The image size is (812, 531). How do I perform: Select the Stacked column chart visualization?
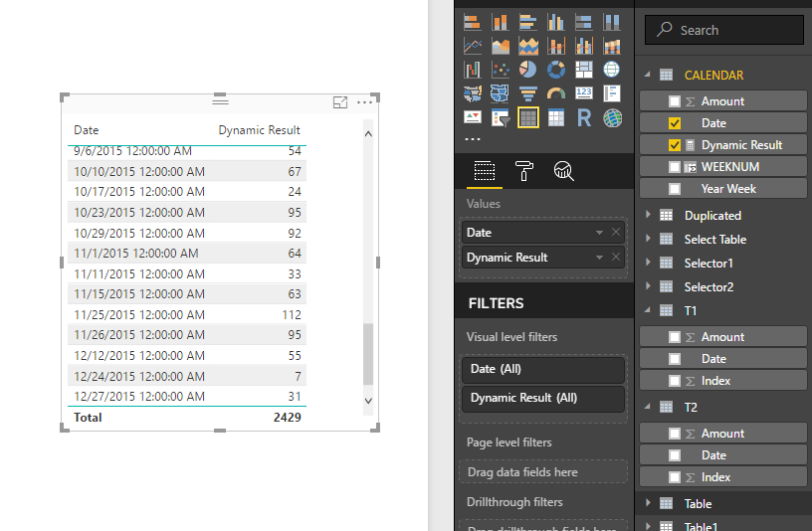[x=501, y=22]
